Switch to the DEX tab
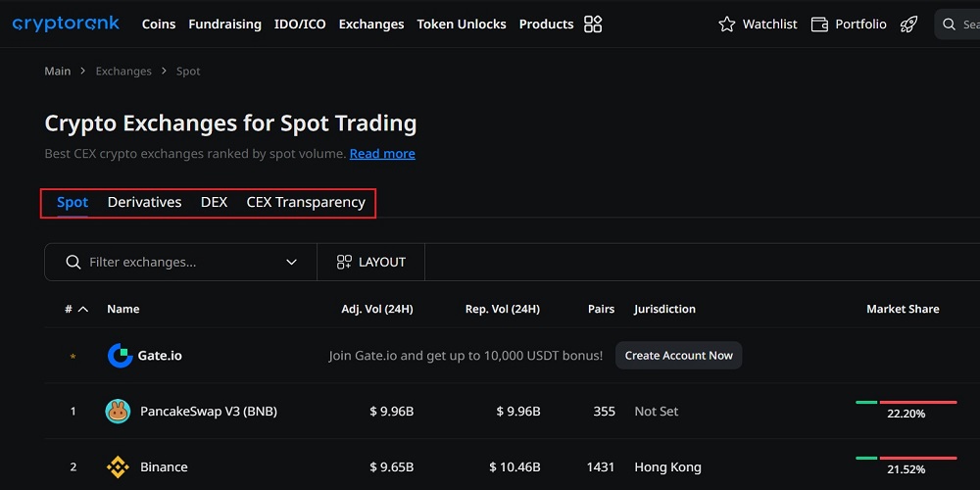Viewport: 980px width, 490px height. [x=214, y=203]
